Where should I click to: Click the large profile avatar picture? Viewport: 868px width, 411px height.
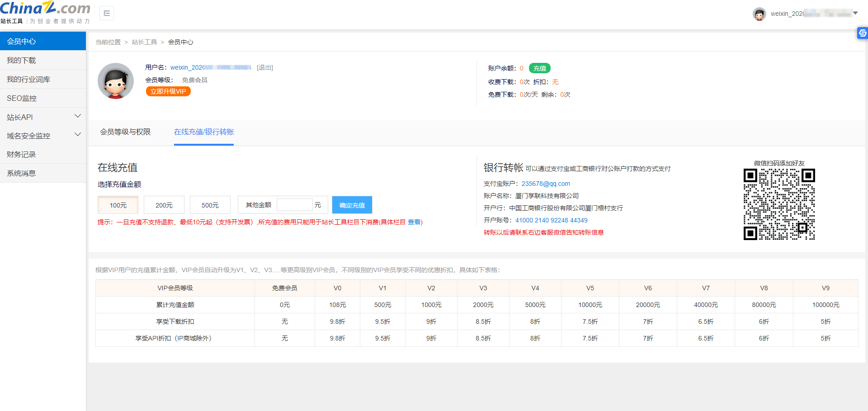(x=116, y=81)
